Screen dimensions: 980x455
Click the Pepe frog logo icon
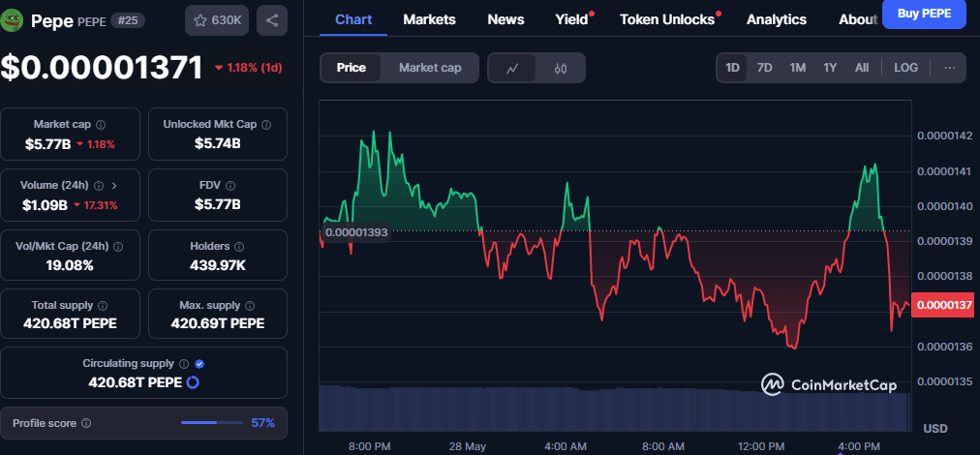click(12, 20)
